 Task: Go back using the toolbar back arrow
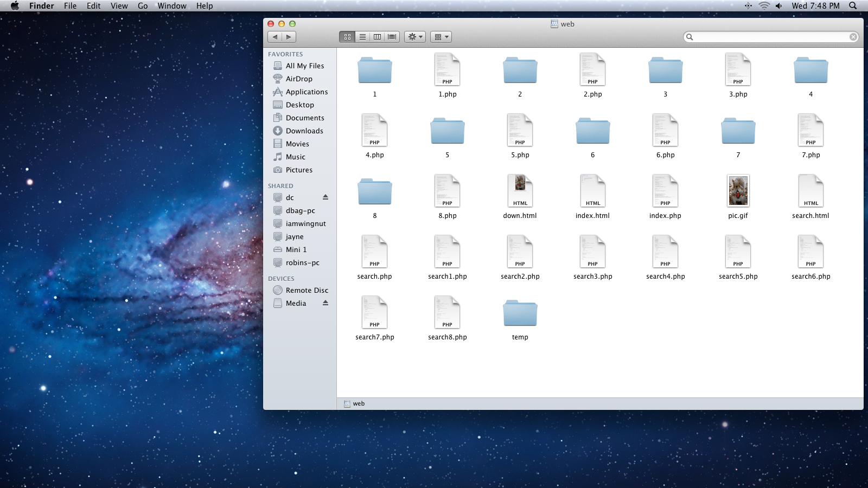point(275,37)
